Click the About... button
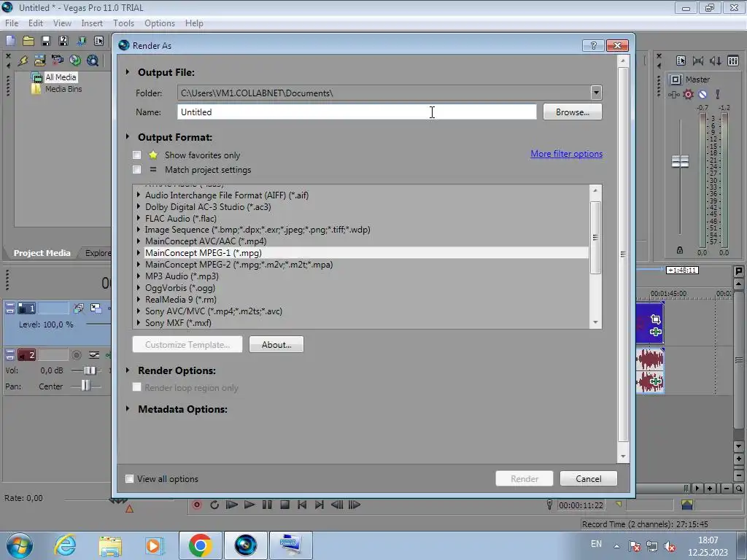 pos(276,344)
